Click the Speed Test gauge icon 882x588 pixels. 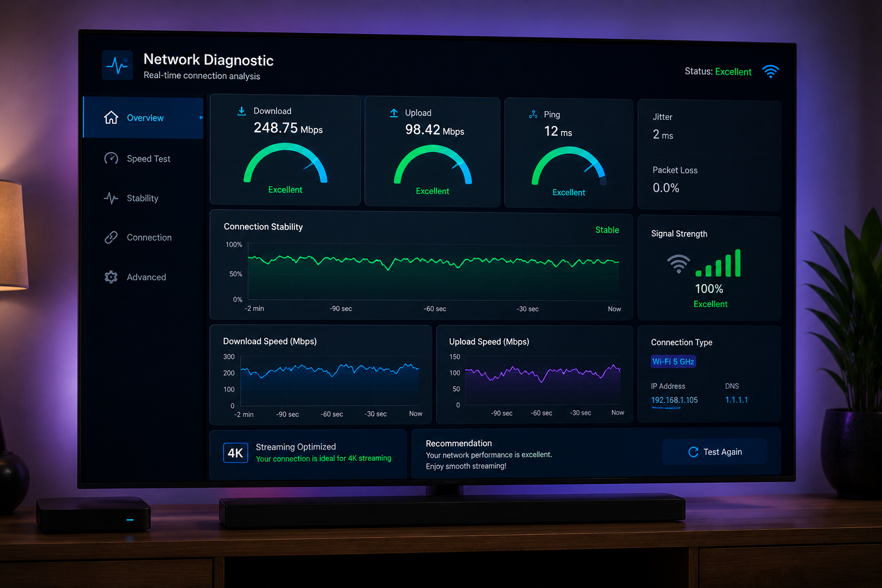pyautogui.click(x=111, y=158)
